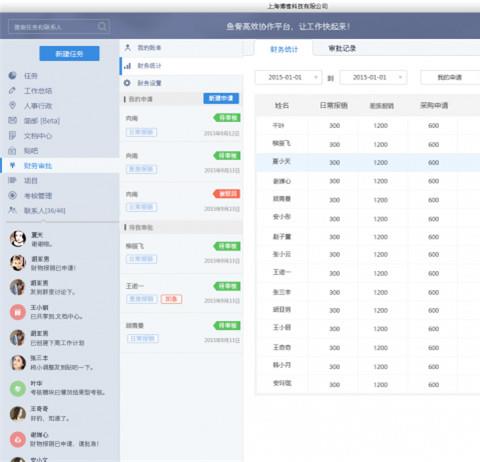Click blue category tag on 王进一 request
This screenshot has height=462, width=480.
pyautogui.click(x=142, y=299)
